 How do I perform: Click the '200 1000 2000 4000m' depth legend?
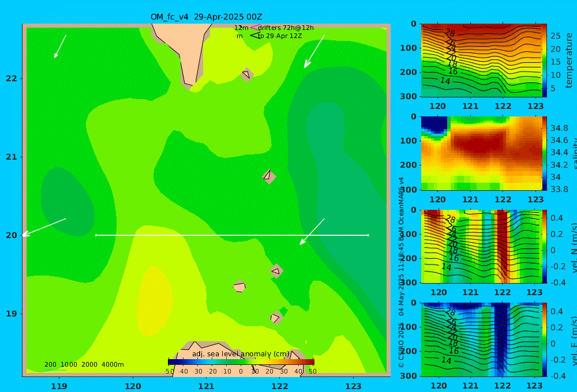tap(84, 364)
